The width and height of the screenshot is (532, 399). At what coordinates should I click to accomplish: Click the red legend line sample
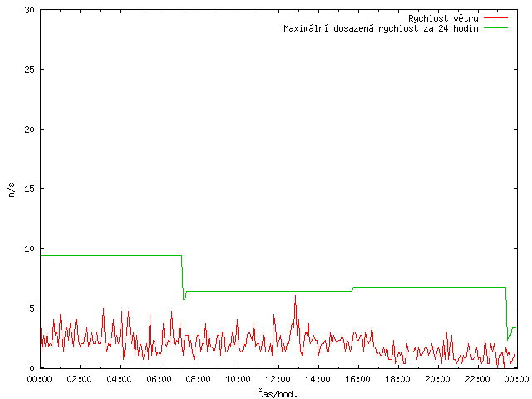pyautogui.click(x=495, y=18)
